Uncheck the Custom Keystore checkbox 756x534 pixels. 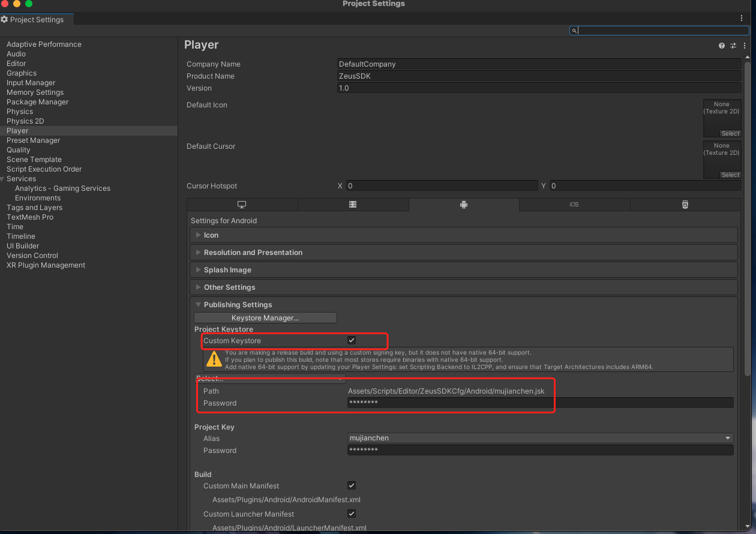point(352,340)
